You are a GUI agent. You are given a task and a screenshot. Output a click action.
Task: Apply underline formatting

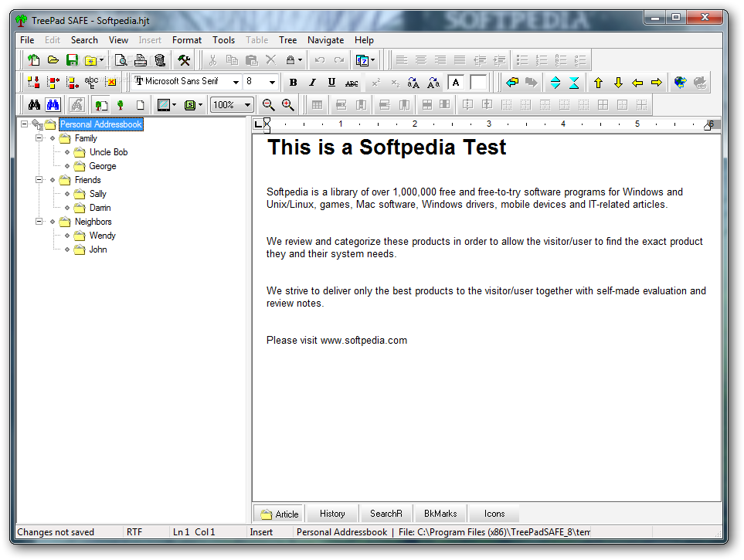pyautogui.click(x=331, y=83)
